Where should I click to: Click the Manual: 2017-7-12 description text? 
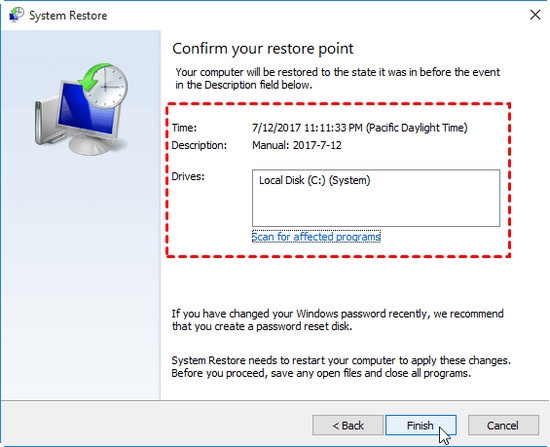(297, 145)
